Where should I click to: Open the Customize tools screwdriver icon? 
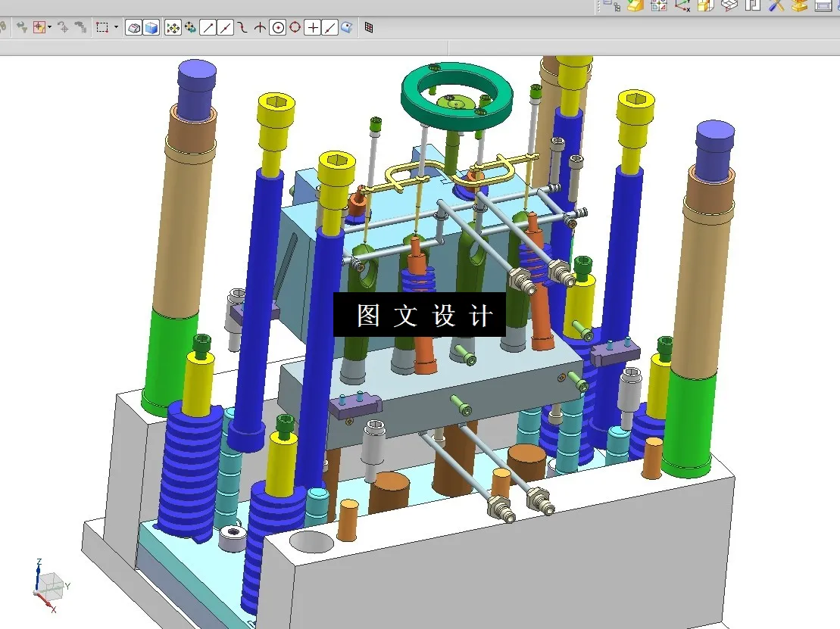coord(774,8)
